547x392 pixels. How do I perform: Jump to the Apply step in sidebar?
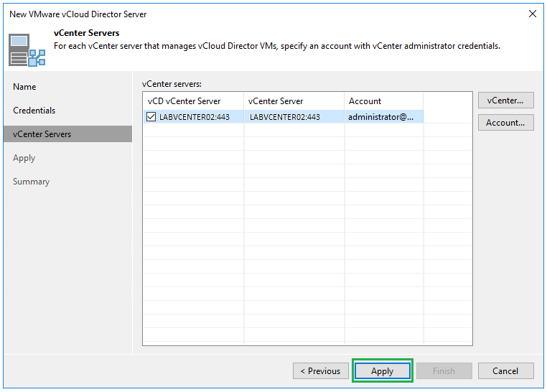24,158
